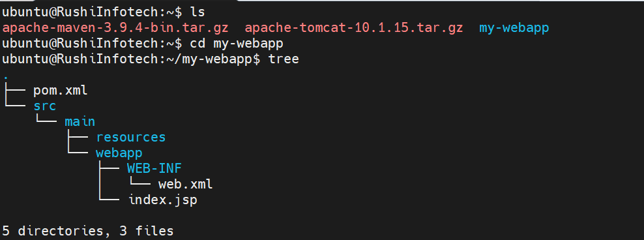Viewport: 644px width, 240px height.
Task: Click the apache-tomcat-10.1.15.tar.gz file name
Action: tap(354, 28)
